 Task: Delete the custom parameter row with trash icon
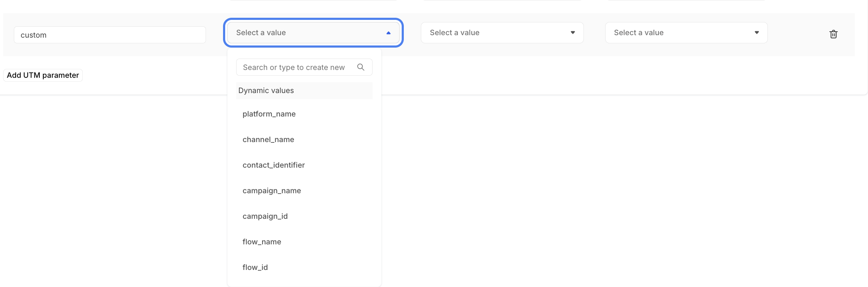coord(833,34)
